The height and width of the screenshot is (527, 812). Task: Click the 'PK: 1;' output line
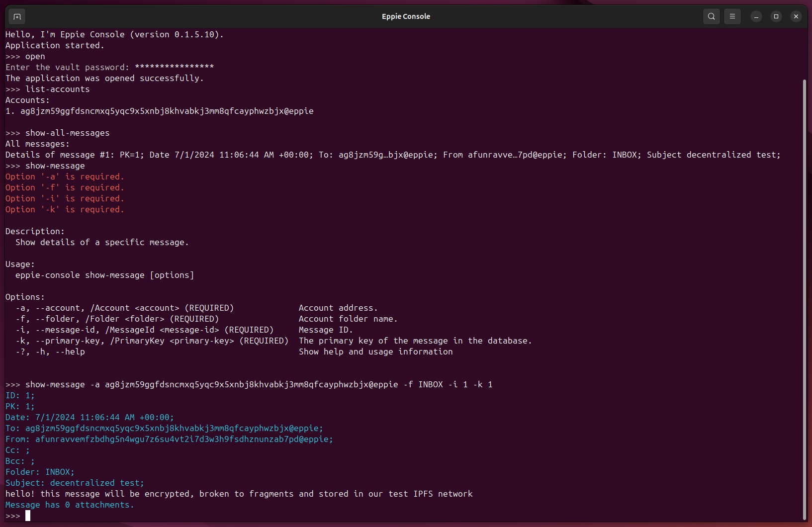(x=20, y=406)
